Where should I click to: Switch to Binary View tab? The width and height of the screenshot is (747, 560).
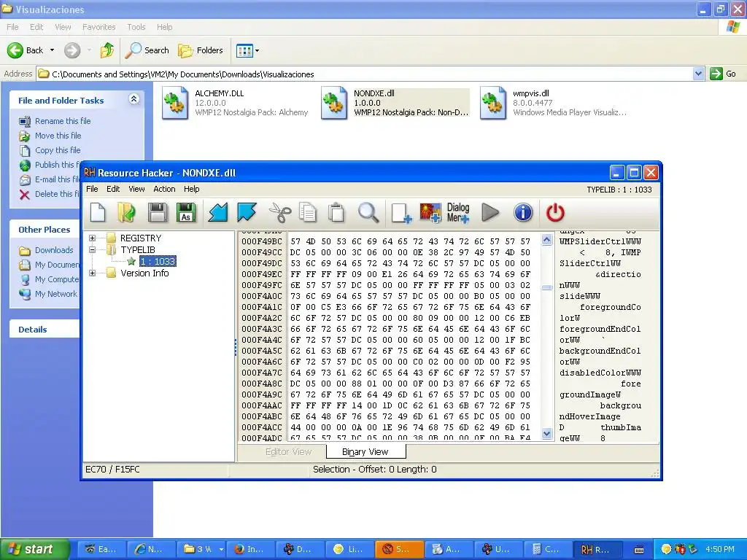[x=365, y=451]
